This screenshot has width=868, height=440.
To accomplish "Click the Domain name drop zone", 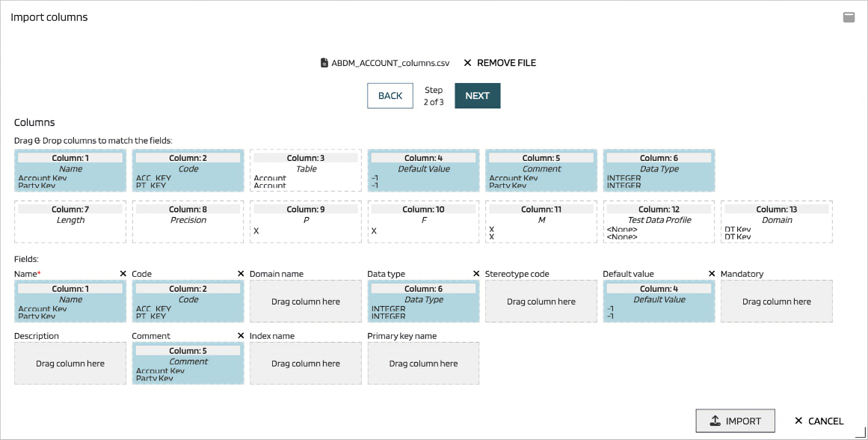I will click(306, 302).
